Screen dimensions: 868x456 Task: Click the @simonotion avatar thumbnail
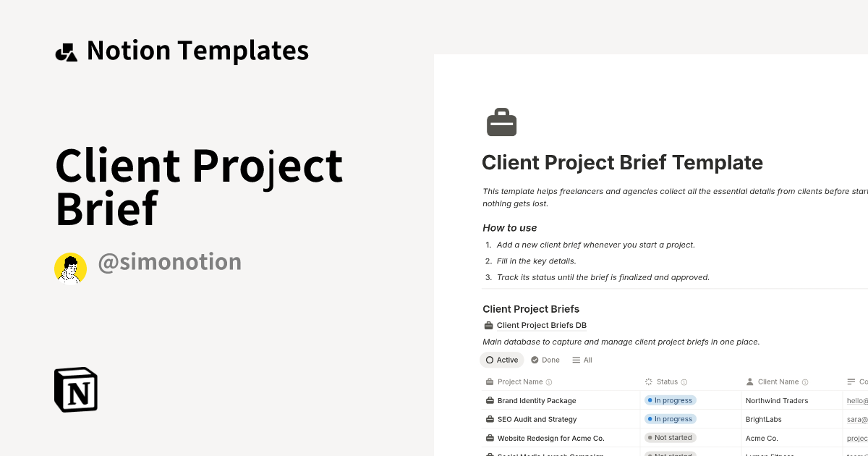point(70,268)
